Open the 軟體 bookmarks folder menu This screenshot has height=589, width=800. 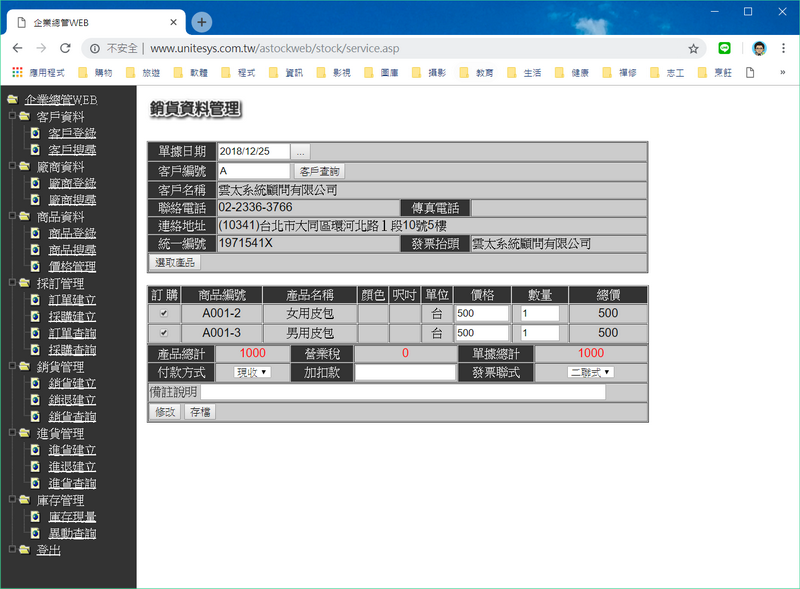190,72
